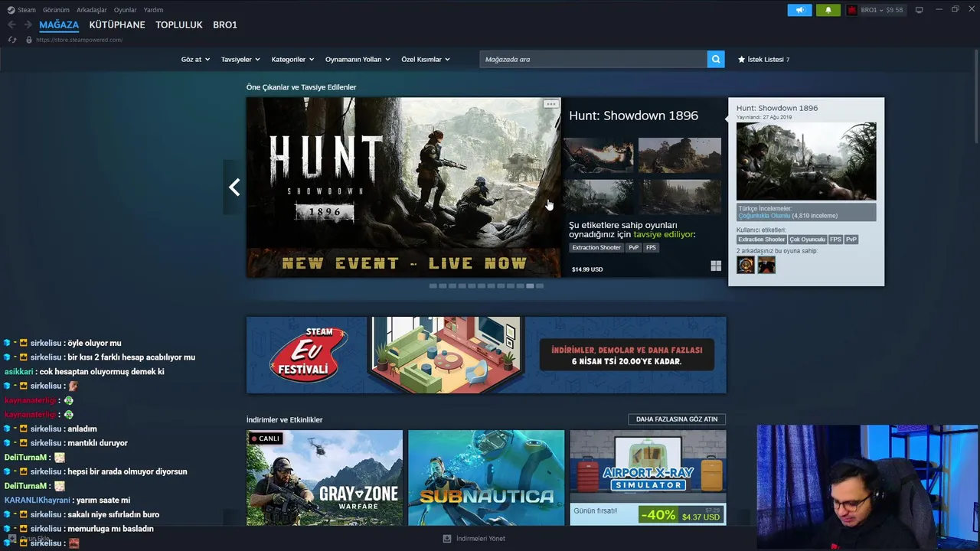Click the magnifier search button
The height and width of the screenshot is (551, 980).
716,59
